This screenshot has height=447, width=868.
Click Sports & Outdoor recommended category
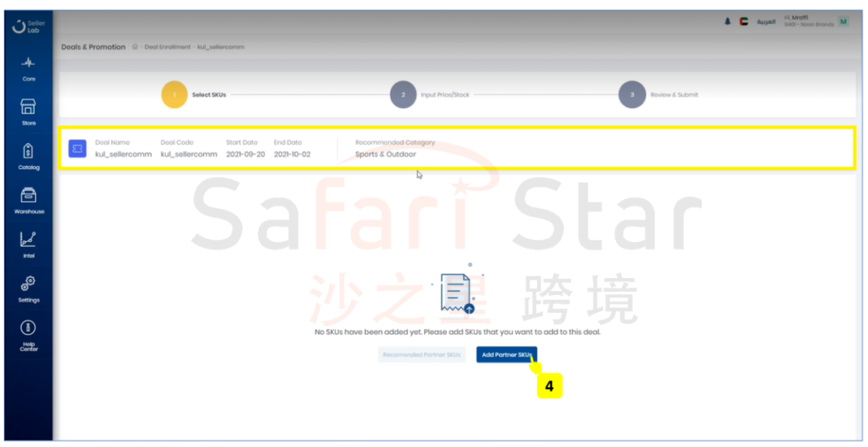(x=385, y=154)
